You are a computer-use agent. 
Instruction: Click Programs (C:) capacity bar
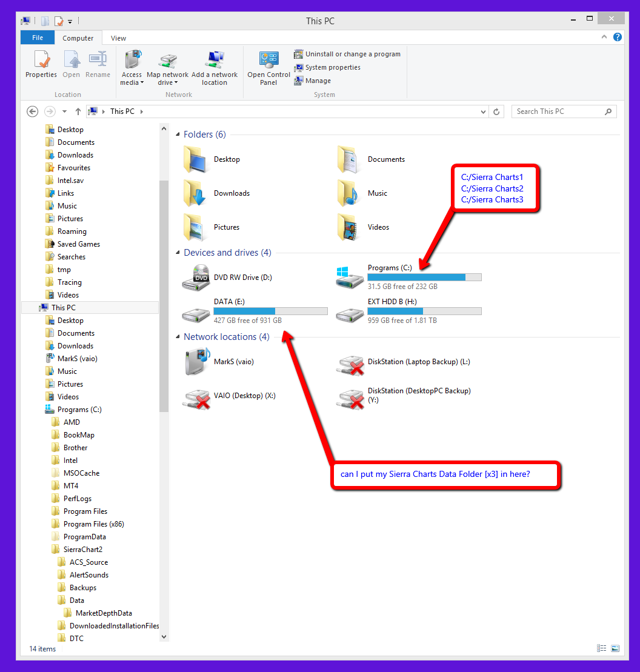(424, 278)
